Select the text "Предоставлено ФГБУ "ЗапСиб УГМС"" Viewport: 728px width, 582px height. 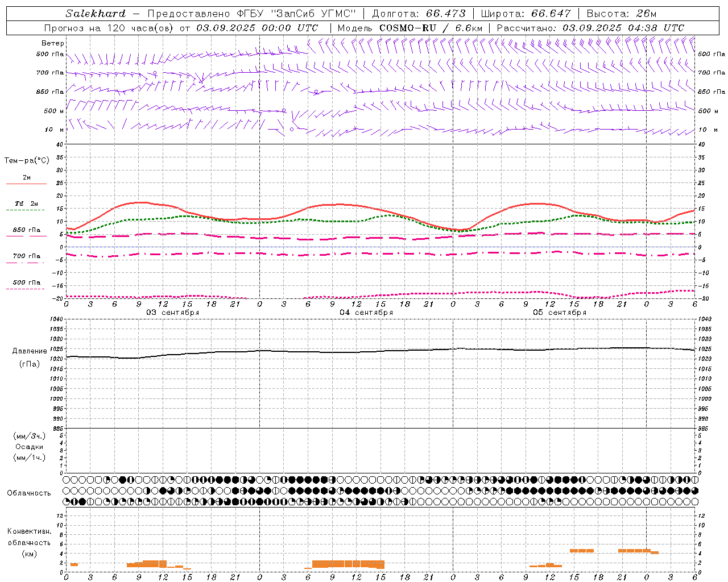click(251, 14)
